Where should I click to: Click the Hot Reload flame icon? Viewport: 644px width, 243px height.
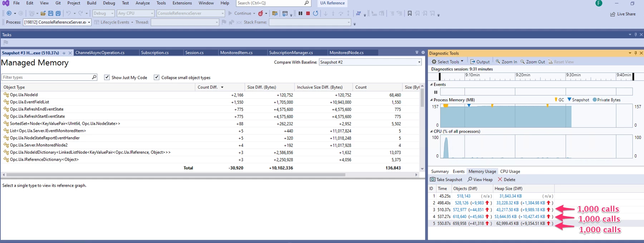[x=261, y=14]
